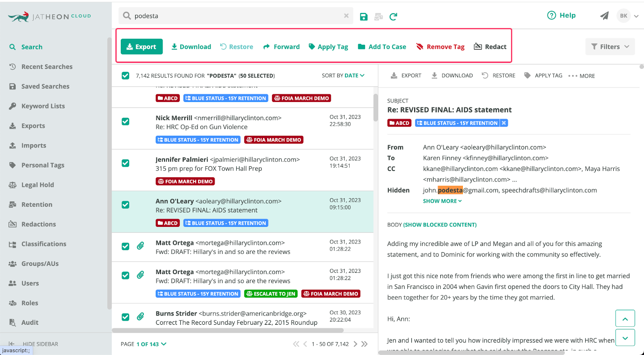Image resolution: width=644 pixels, height=355 pixels.
Task: Open the More actions menu
Action: [x=582, y=76]
